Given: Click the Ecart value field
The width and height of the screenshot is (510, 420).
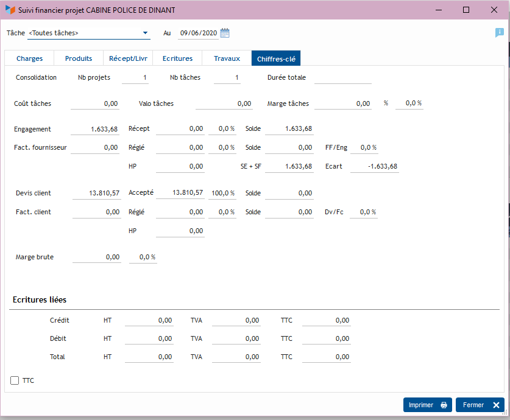Looking at the screenshot, I should (375, 166).
